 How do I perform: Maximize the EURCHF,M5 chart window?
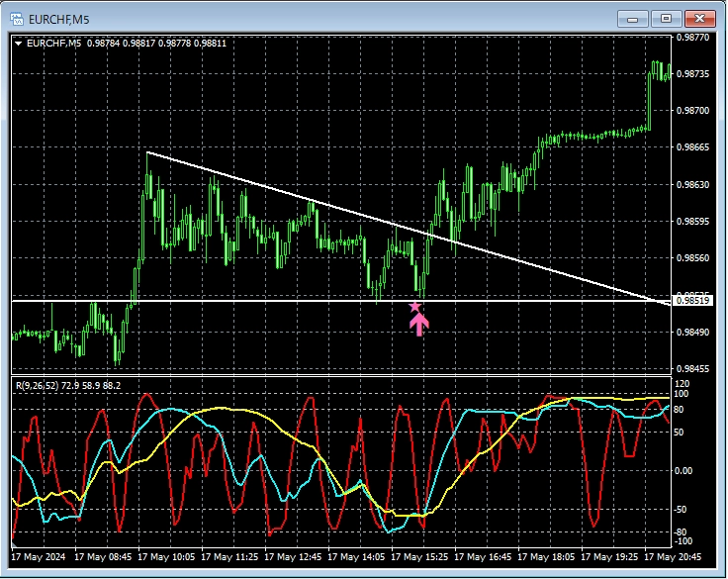coord(666,18)
